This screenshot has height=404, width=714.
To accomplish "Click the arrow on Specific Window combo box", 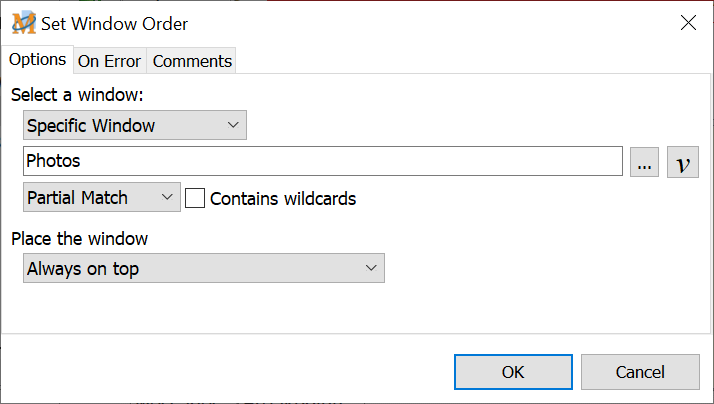I will click(233, 126).
